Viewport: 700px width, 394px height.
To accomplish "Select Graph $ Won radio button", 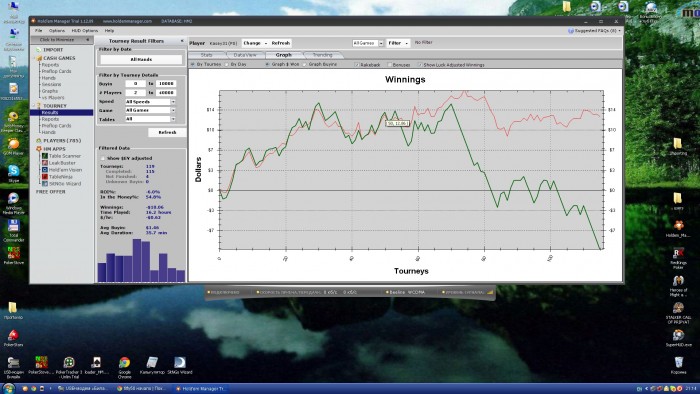I will (267, 65).
